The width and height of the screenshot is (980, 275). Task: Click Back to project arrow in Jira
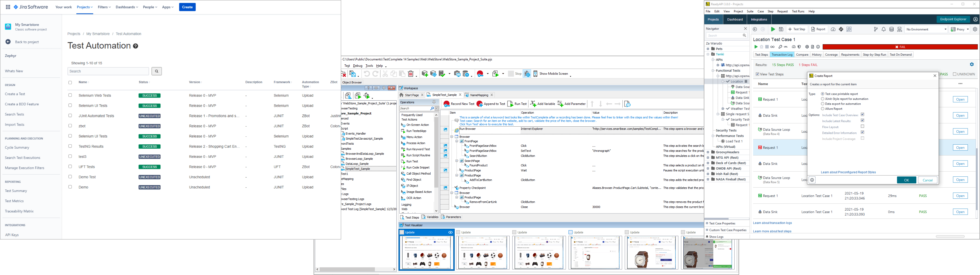pyautogui.click(x=8, y=42)
